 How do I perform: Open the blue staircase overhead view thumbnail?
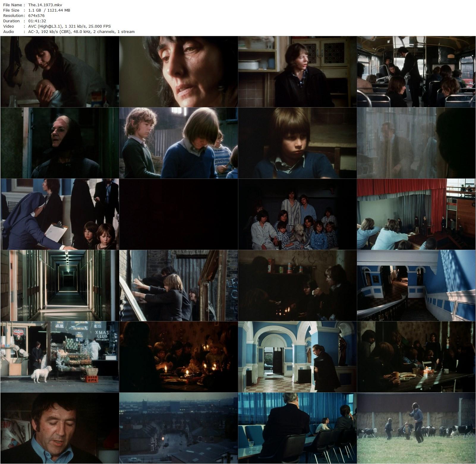point(416,285)
